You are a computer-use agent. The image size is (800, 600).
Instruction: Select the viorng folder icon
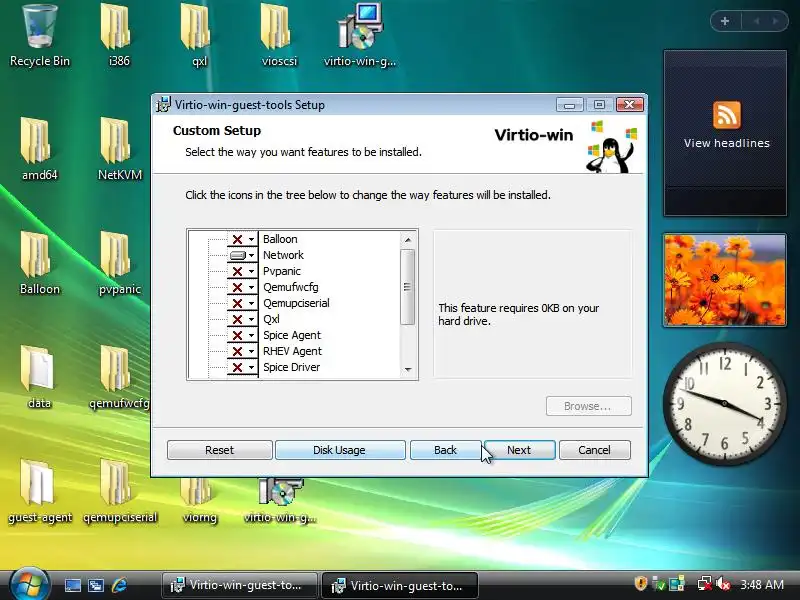[x=199, y=503]
